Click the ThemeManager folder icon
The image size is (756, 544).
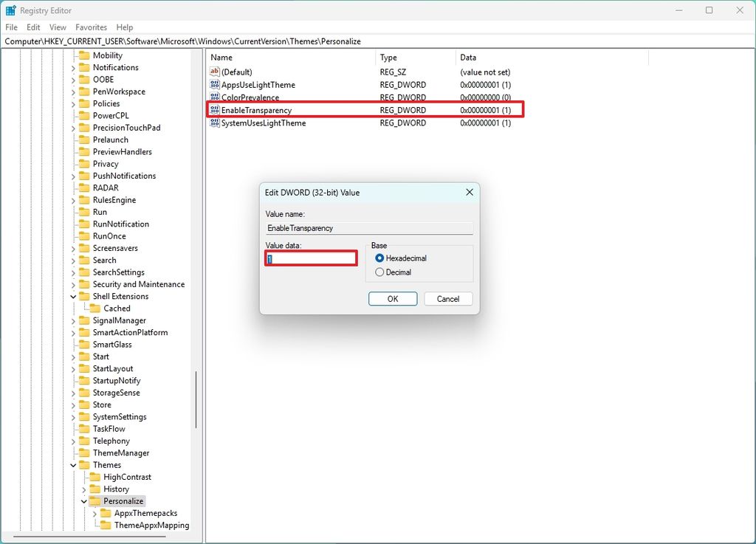coord(83,452)
